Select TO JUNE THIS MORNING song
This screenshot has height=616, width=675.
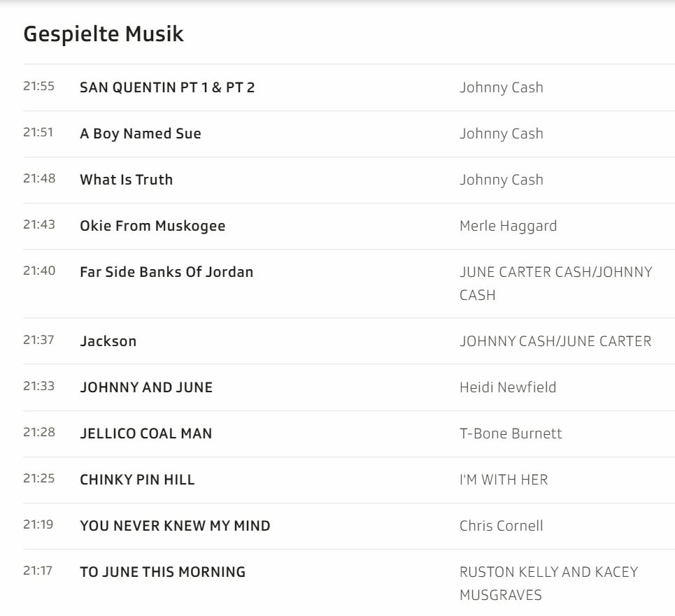click(x=162, y=572)
